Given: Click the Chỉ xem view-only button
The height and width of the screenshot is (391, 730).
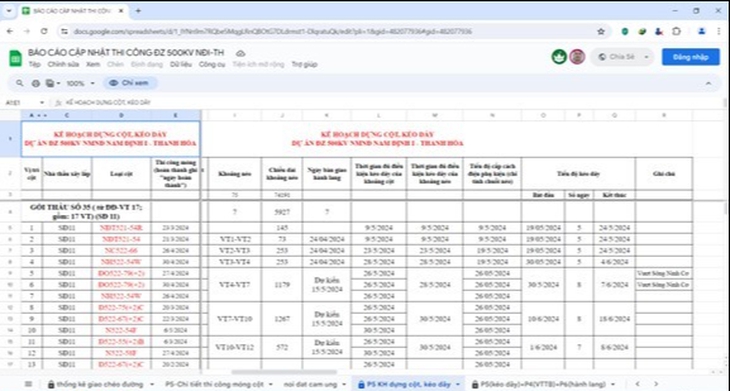Looking at the screenshot, I should (130, 83).
